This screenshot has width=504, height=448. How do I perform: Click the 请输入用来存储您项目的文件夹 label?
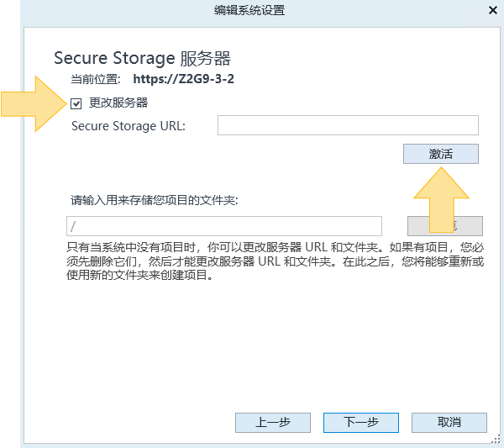pyautogui.click(x=155, y=200)
